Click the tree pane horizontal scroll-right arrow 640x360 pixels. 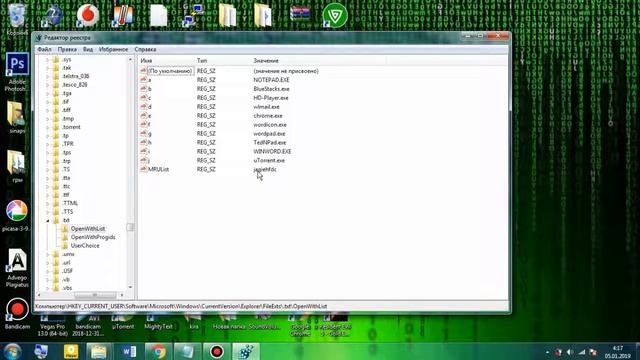tap(122, 295)
